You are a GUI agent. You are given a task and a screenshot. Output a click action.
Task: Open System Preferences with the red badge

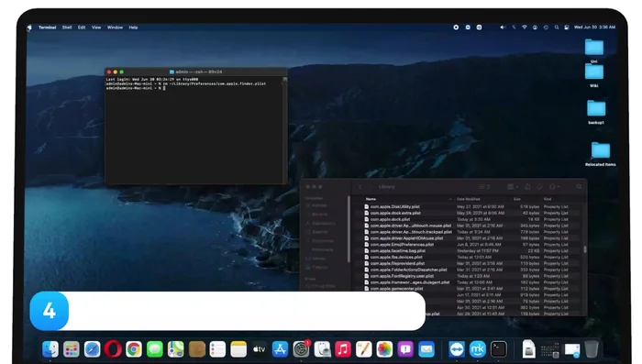coord(301,349)
